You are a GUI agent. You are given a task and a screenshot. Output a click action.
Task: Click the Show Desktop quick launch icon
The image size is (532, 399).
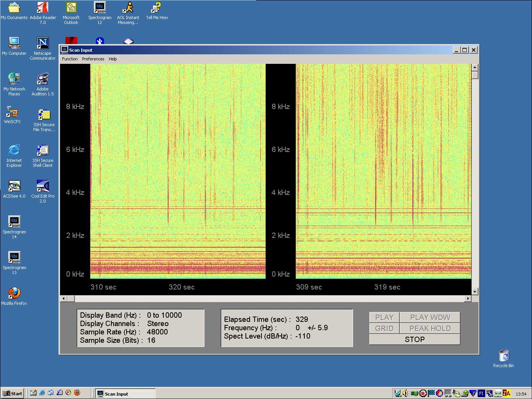click(33, 393)
